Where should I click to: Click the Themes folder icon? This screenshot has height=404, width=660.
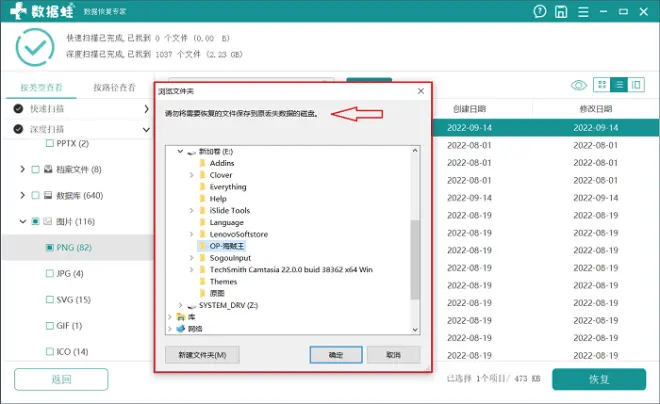pos(202,281)
